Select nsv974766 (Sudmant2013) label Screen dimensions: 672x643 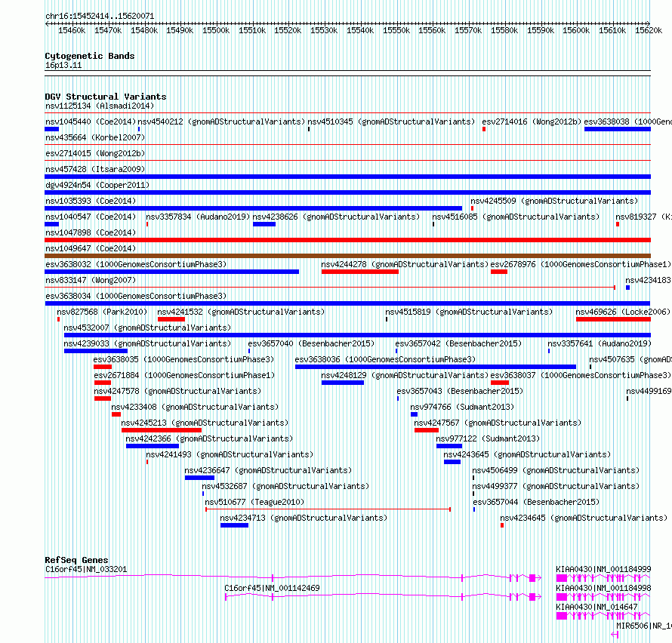(462, 407)
